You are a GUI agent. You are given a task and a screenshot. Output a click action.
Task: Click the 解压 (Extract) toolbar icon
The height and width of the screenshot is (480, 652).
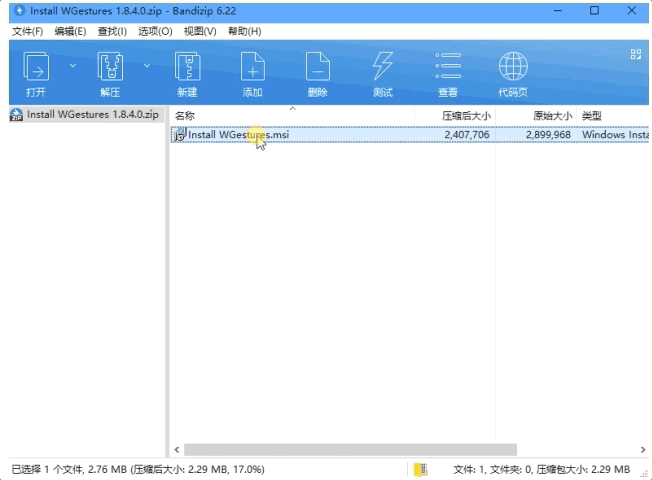pos(110,67)
